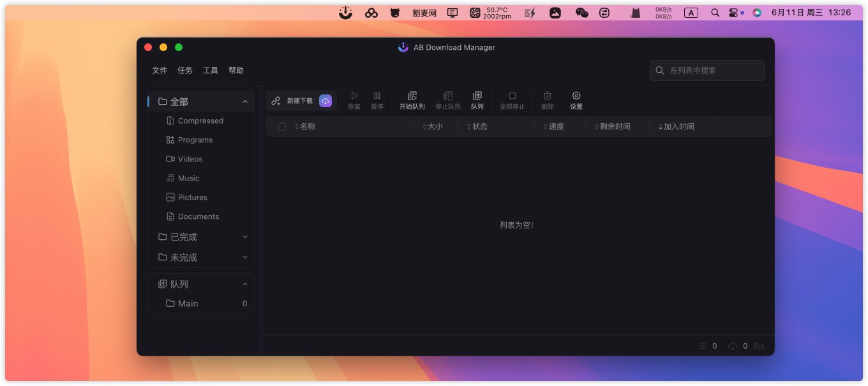Screen dimensions: 868x386
Task: Click AB Download Manager menu bar icon
Action: (x=345, y=12)
